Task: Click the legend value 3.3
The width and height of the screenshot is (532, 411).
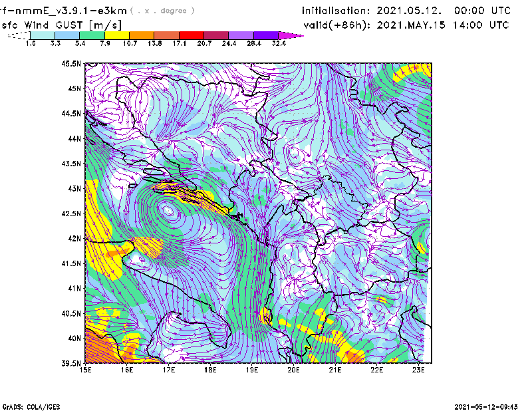Action: [x=55, y=43]
